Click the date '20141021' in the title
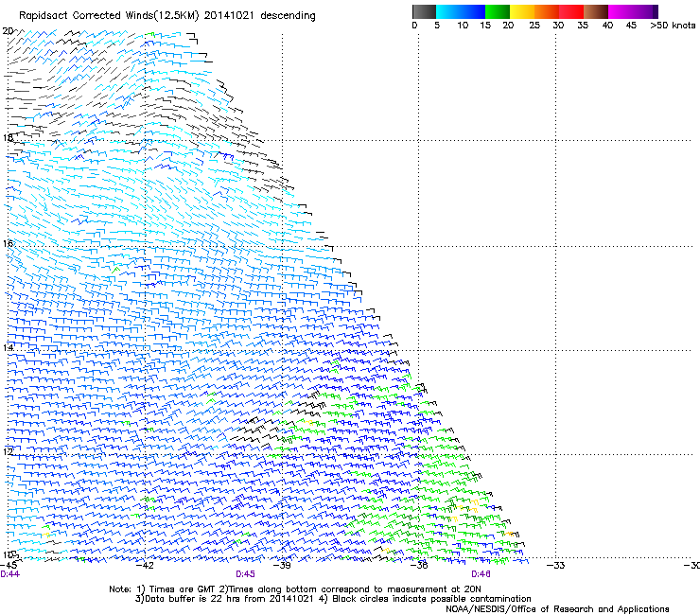 229,16
